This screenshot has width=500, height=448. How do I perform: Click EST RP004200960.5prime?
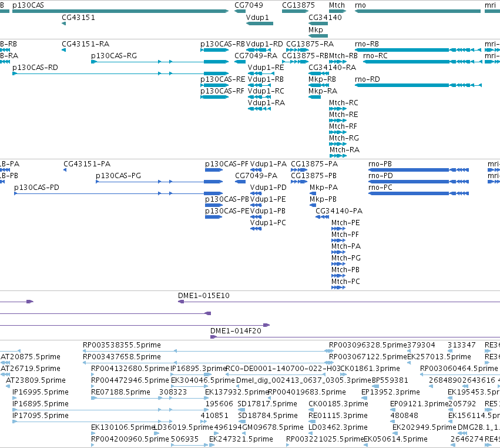point(130,439)
